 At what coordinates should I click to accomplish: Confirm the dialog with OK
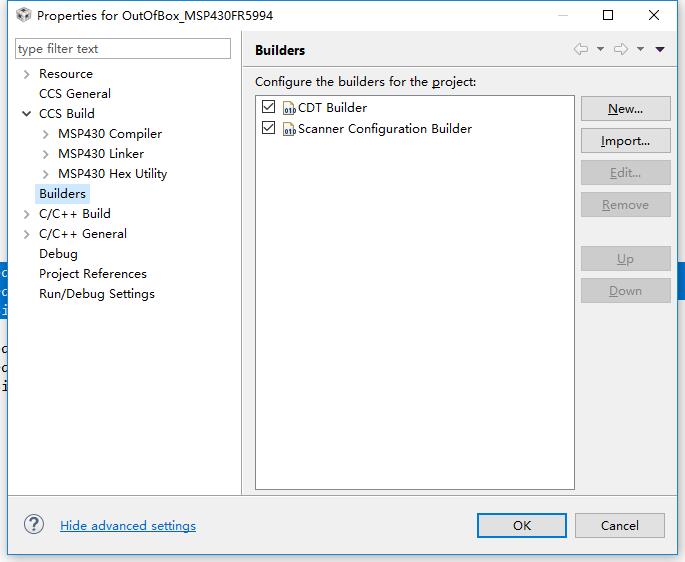pos(522,526)
